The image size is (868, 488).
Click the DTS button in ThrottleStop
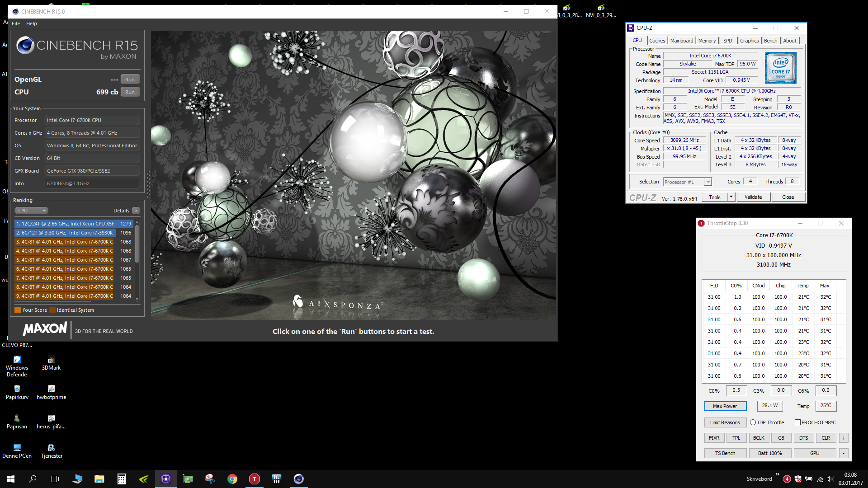[x=803, y=438]
